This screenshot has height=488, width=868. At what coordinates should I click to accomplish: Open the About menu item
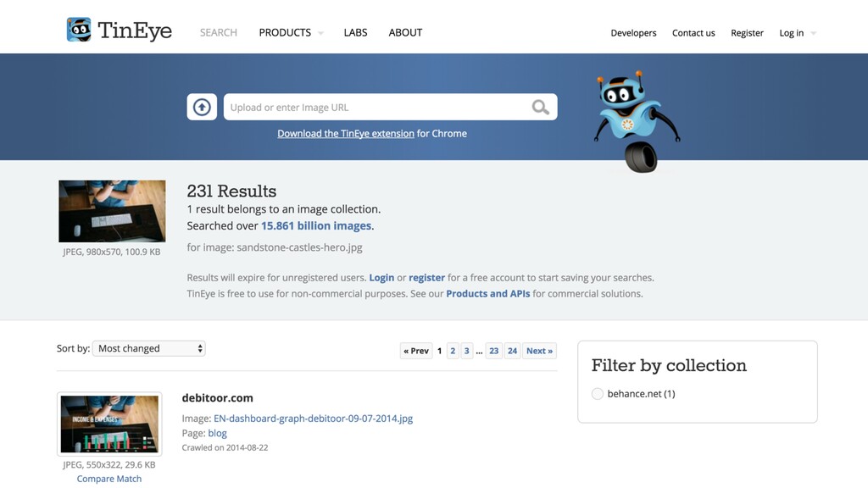pos(405,33)
